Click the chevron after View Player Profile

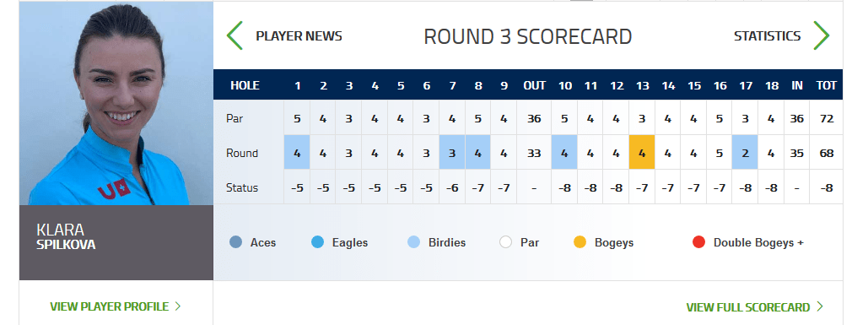click(x=178, y=306)
